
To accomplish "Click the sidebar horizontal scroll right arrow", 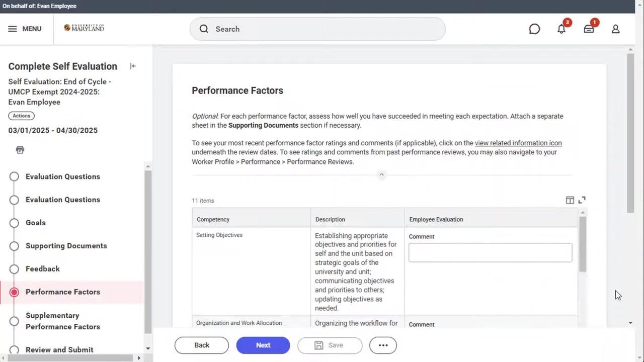I will (x=139, y=358).
